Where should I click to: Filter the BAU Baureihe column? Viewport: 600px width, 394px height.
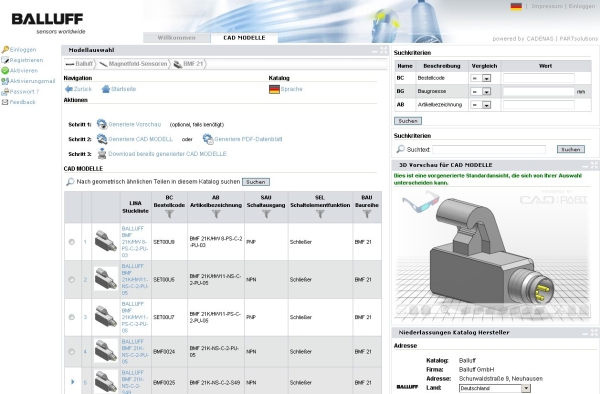[367, 215]
